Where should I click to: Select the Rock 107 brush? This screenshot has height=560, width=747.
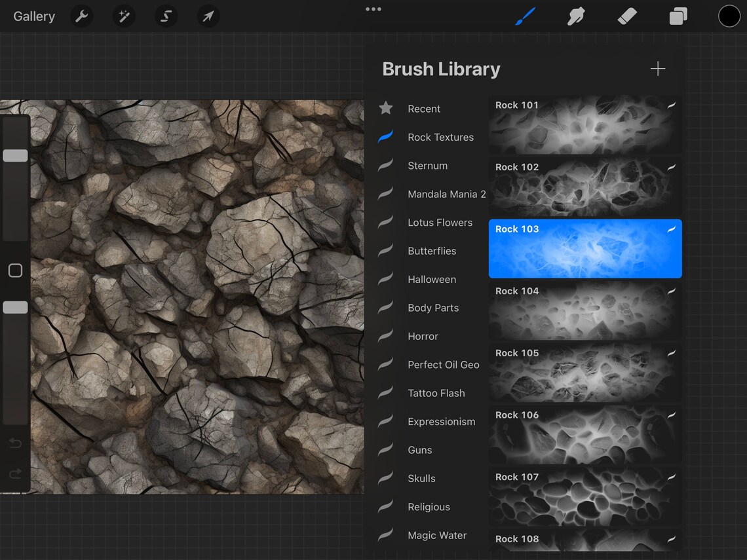pyautogui.click(x=585, y=496)
